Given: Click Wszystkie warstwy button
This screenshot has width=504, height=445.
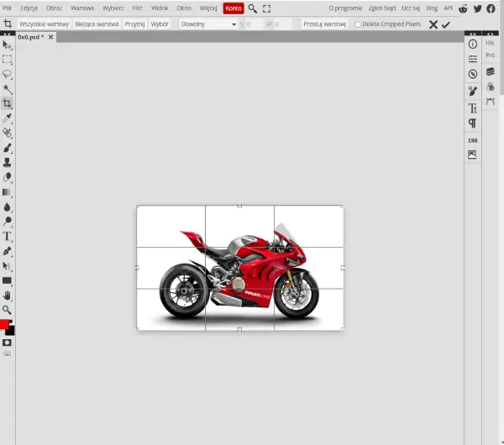Looking at the screenshot, I should tap(45, 24).
